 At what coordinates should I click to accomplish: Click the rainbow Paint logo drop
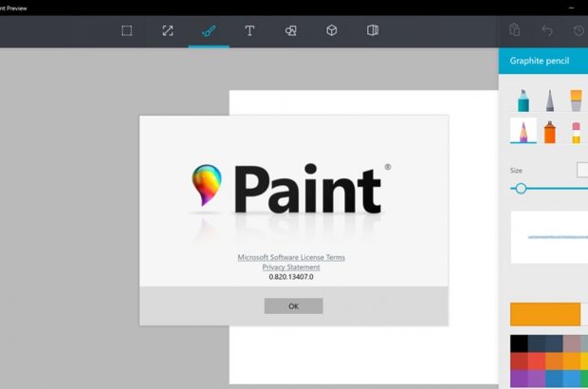pyautogui.click(x=206, y=185)
